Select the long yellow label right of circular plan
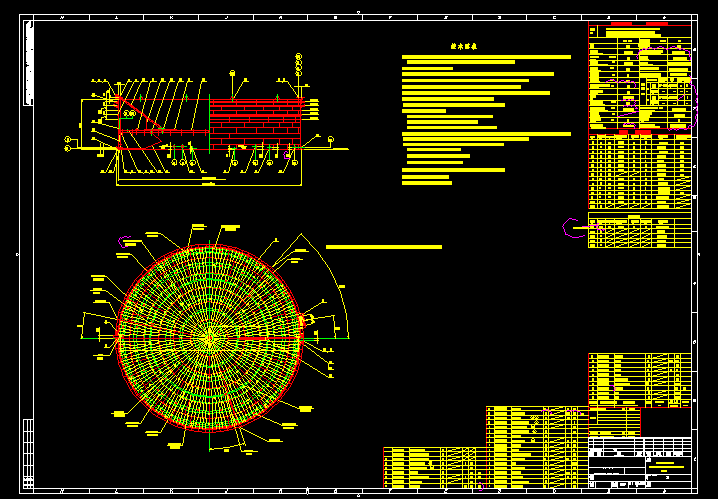Screen dimensions: 718x499 tap(384, 247)
